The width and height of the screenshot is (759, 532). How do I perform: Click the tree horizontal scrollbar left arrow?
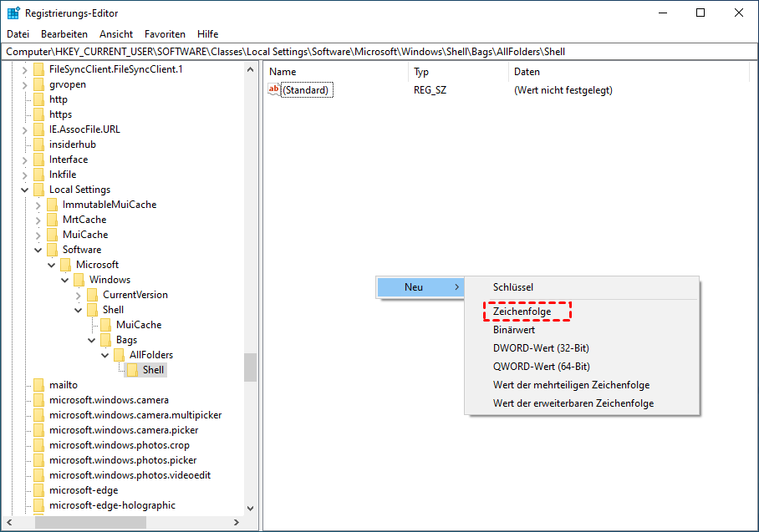pyautogui.click(x=9, y=522)
